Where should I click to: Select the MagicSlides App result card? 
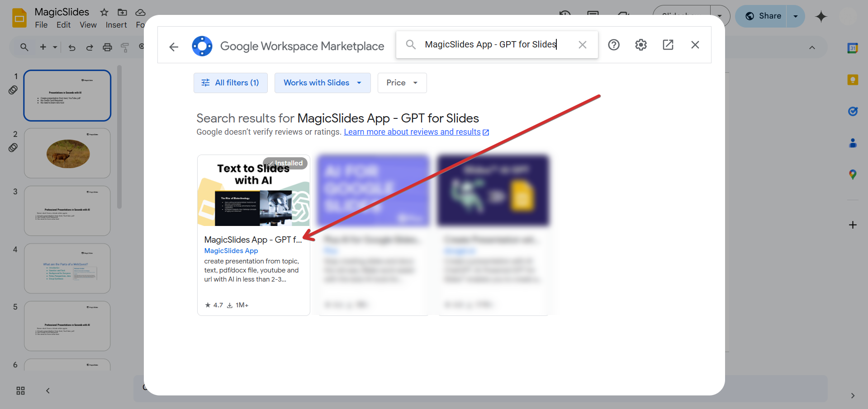click(x=254, y=235)
